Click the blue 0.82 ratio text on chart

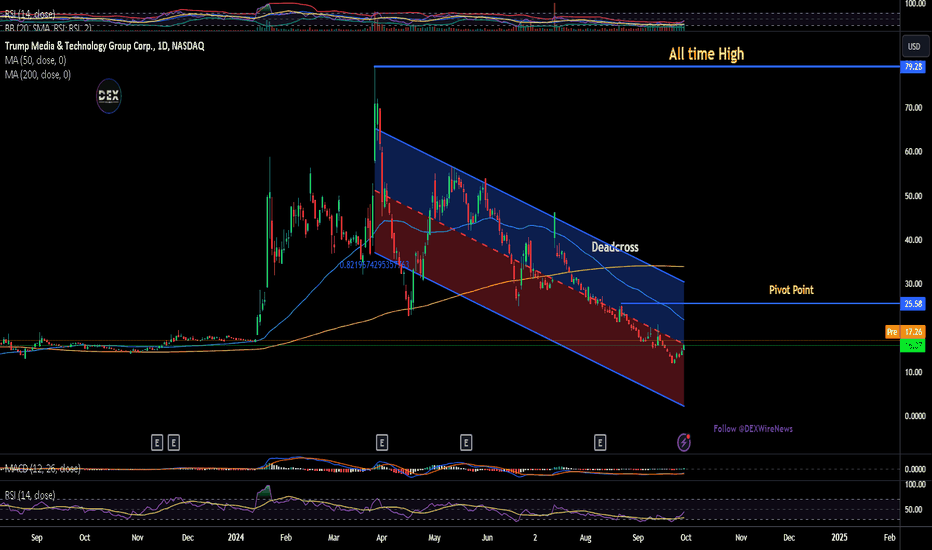click(x=374, y=265)
